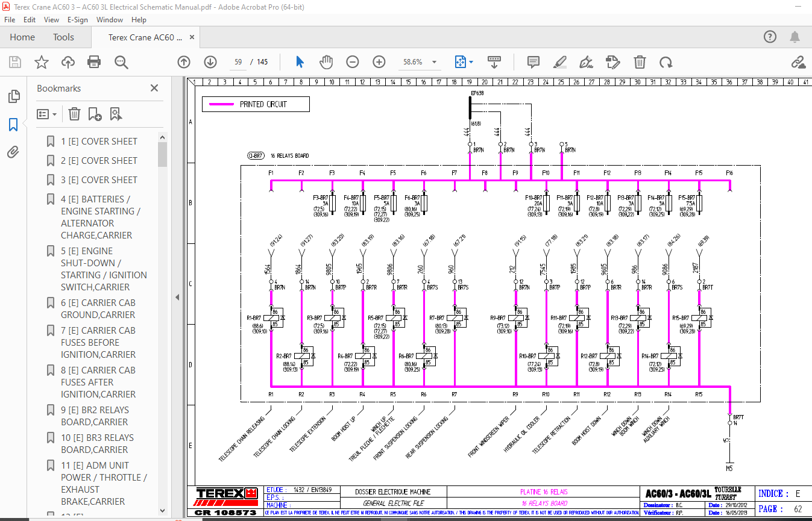812x521 pixels.
Task: Print the document
Action: click(x=94, y=61)
